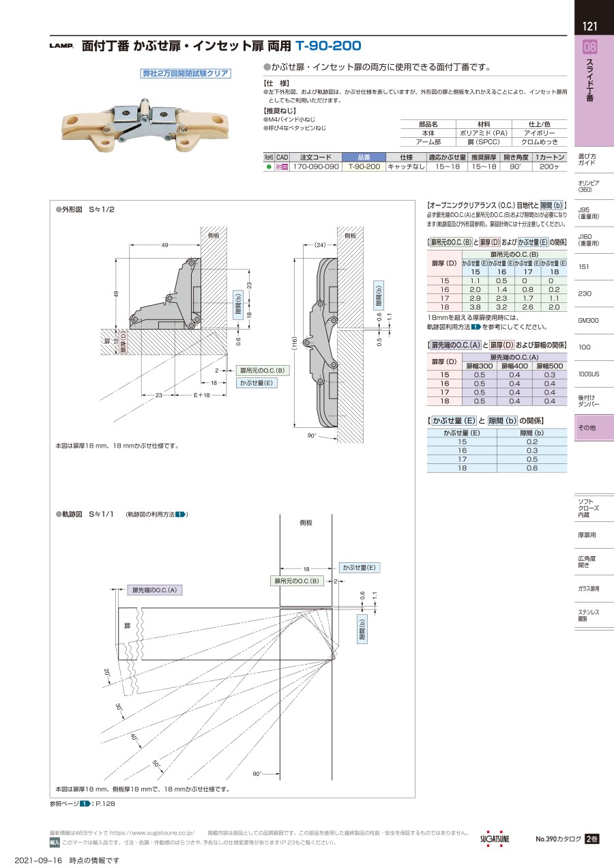Viewport: 614px width, 868px height.
Task: Open the ガラス扉用 section tab
Action: [x=589, y=588]
